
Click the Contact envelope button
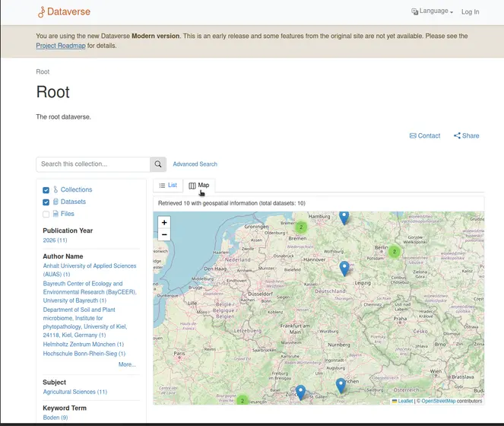pos(425,135)
